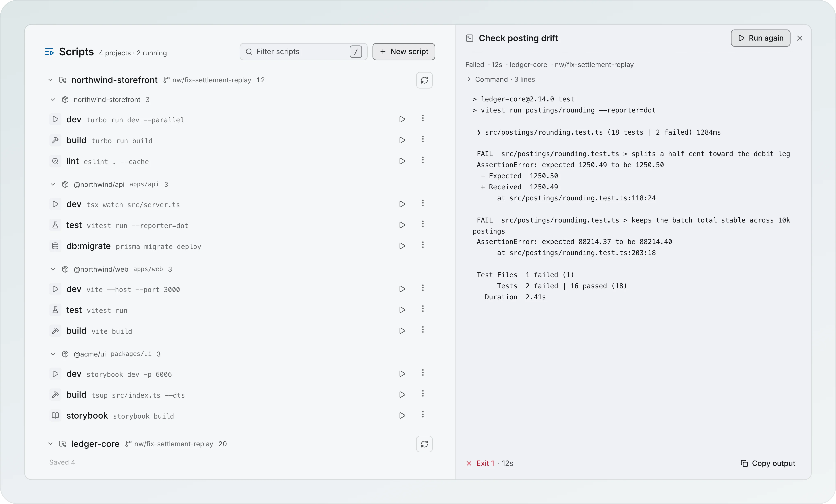Collapse the @acme/ui package
The image size is (836, 504).
(x=53, y=354)
